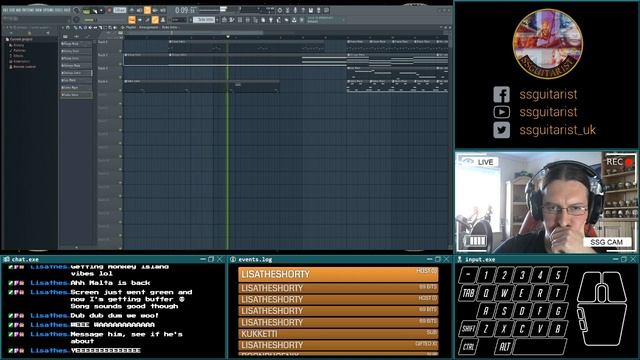Open the global snap selector dropdown
The height and width of the screenshot is (360, 640).
[179, 20]
